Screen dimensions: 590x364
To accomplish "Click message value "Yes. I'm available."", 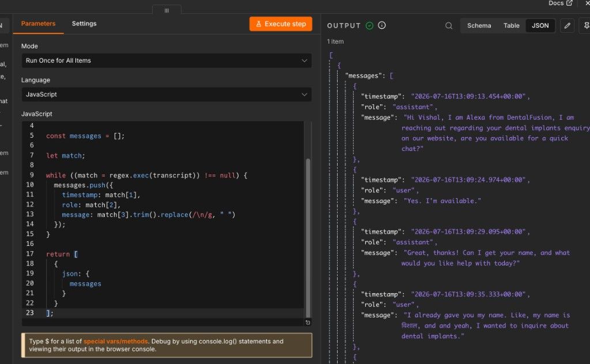I will coord(442,201).
